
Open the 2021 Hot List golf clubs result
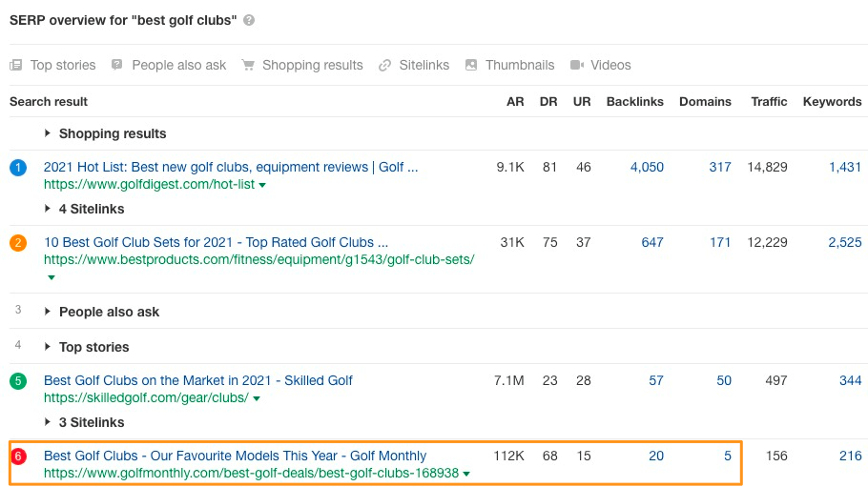click(x=231, y=167)
